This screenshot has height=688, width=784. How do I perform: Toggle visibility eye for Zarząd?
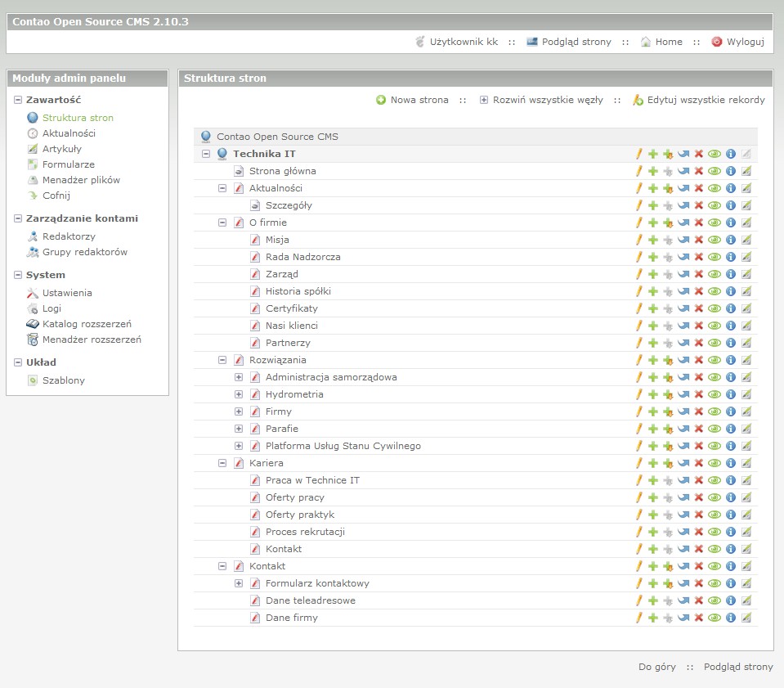(715, 274)
